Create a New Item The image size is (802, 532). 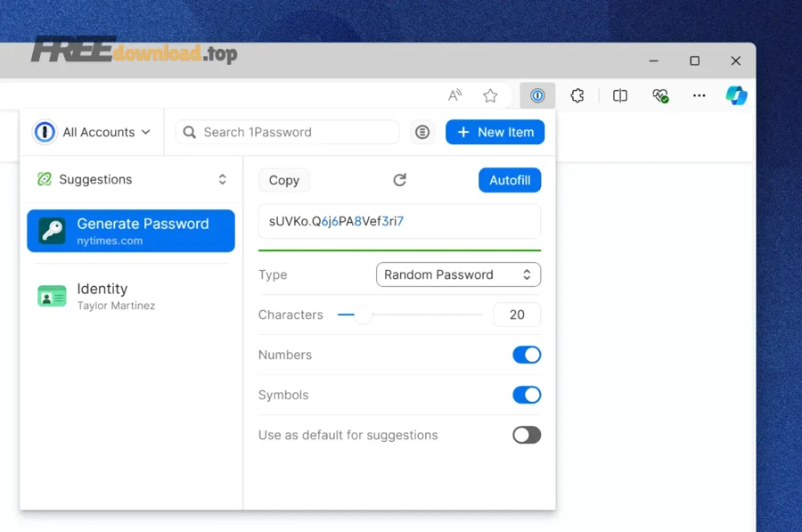(x=495, y=132)
